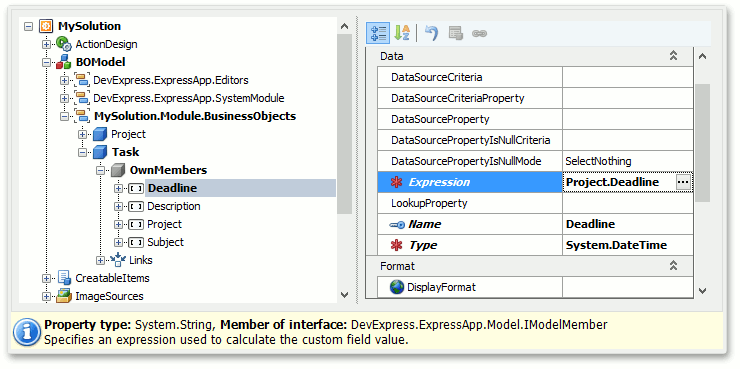
Task: Click the blue cube icon beside Task
Action: click(100, 152)
